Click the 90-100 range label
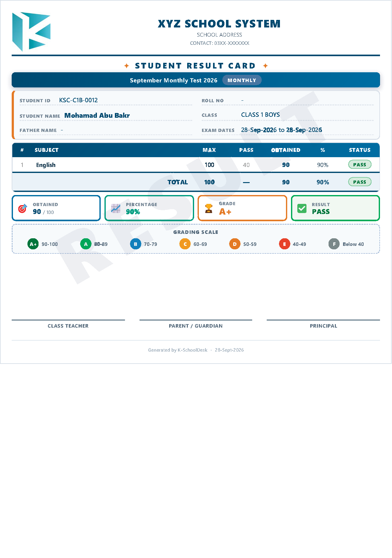 tap(50, 244)
